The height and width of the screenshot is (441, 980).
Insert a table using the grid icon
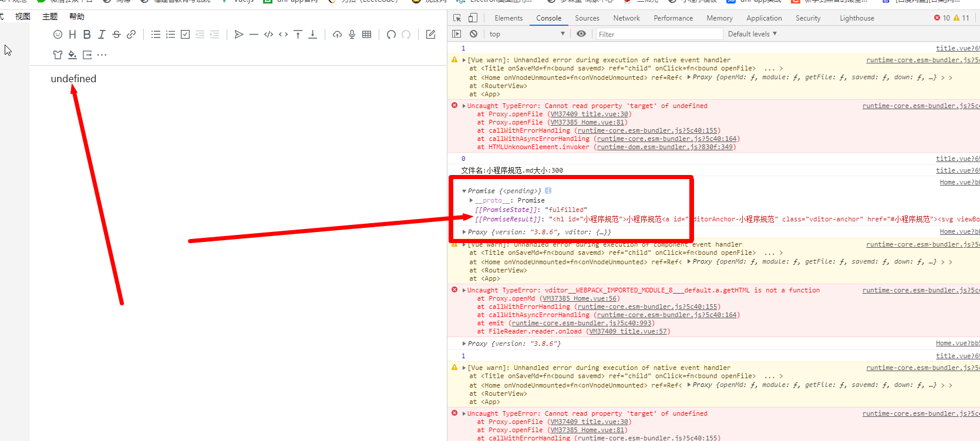point(367,35)
